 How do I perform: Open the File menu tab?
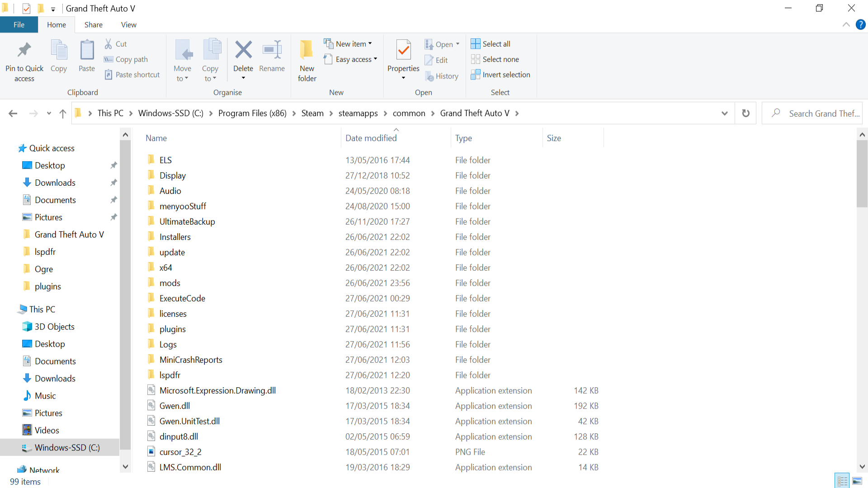coord(19,25)
